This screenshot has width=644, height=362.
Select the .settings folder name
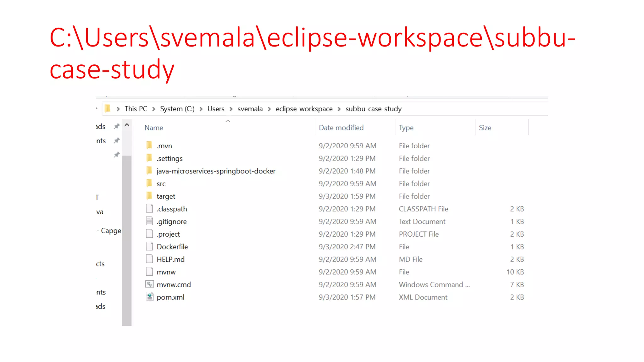tap(169, 158)
